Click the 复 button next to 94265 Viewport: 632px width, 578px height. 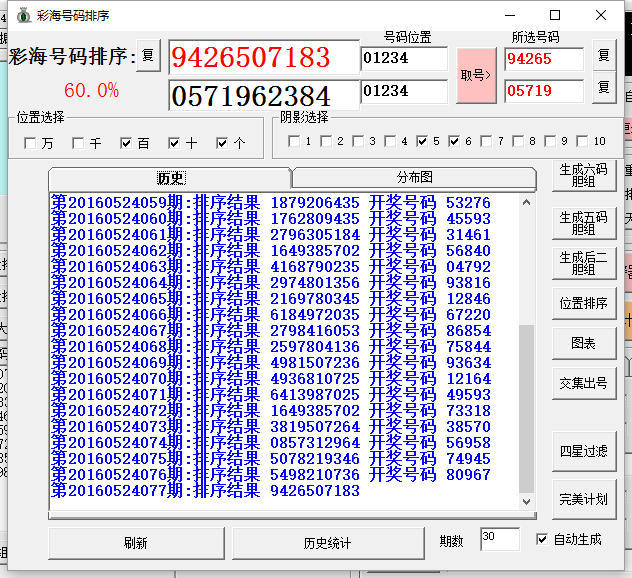[x=603, y=57]
